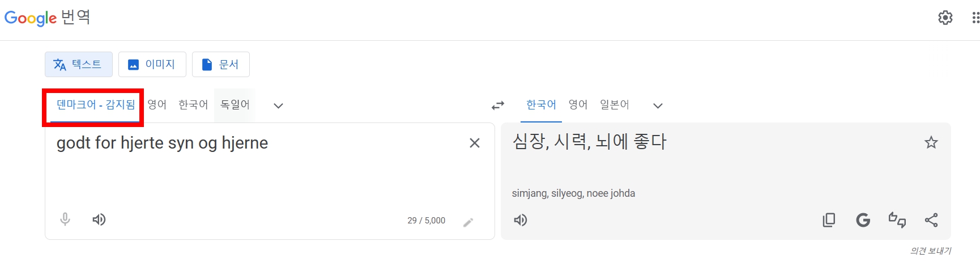Save translation with star icon

tap(931, 142)
